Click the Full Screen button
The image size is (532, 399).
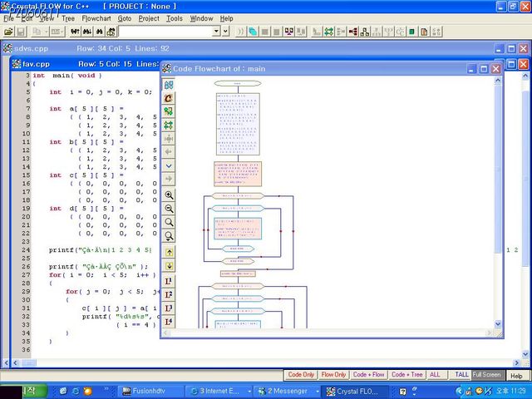(486, 375)
